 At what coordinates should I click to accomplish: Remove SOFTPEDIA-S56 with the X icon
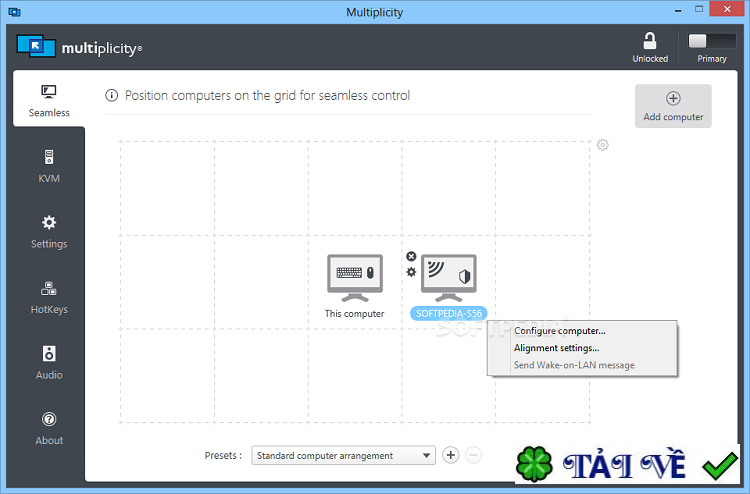[x=411, y=256]
